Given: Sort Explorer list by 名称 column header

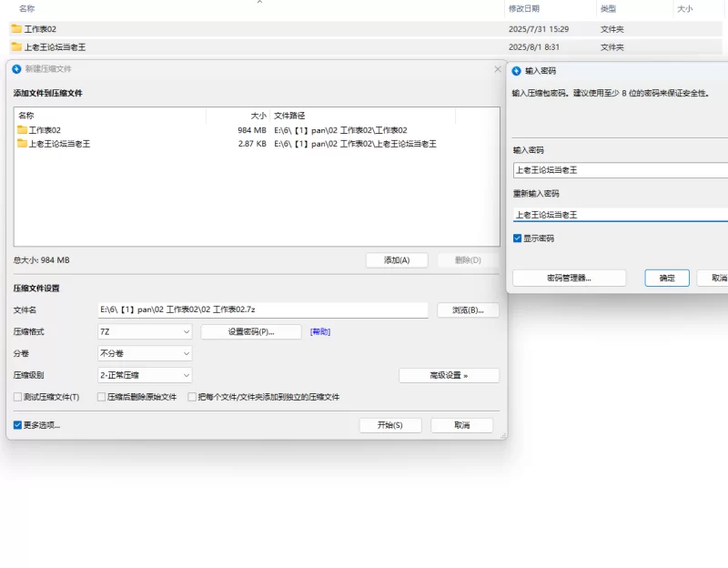Looking at the screenshot, I should [27, 8].
